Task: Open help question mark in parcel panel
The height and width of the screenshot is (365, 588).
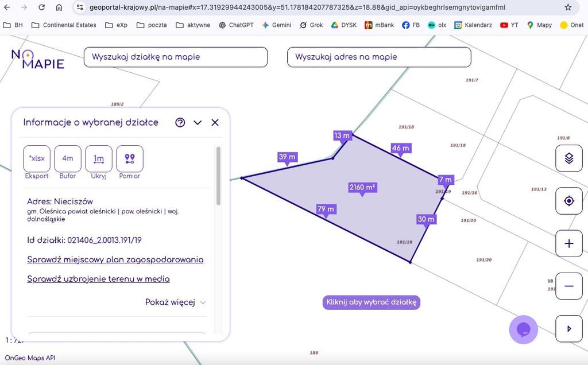Action: [180, 123]
